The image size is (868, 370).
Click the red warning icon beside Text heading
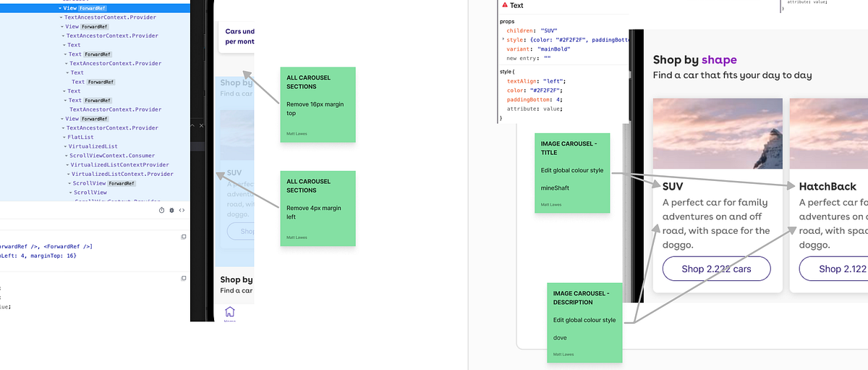coord(505,5)
